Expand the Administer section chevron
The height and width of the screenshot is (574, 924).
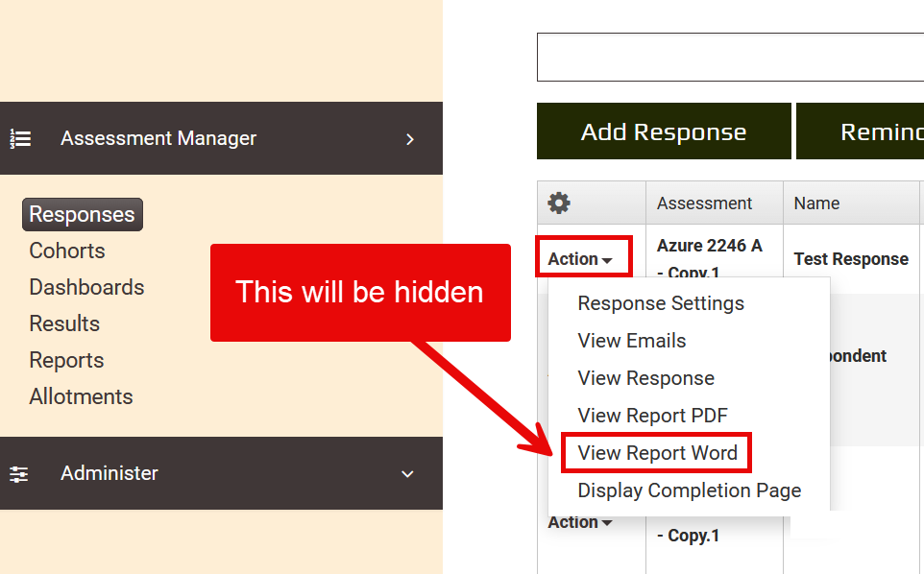[x=407, y=474]
